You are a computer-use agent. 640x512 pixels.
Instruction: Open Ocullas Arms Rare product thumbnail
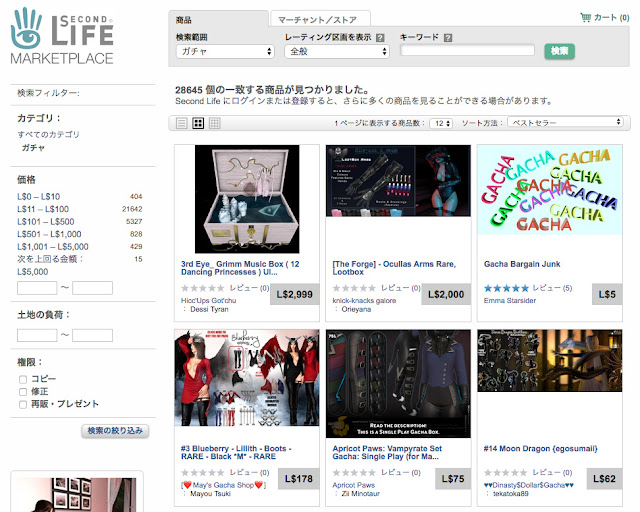(398, 180)
